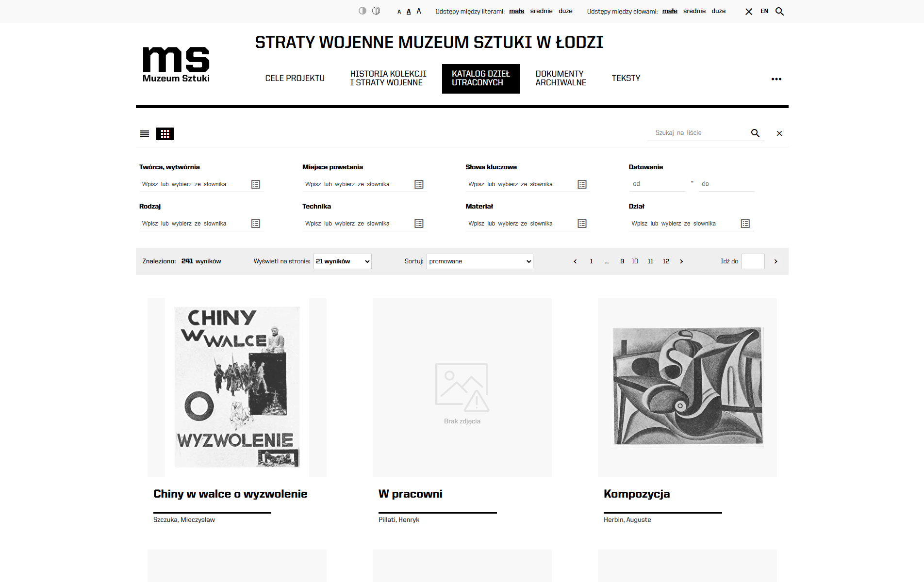Open the Chiny w walce poster thumbnail
The height and width of the screenshot is (582, 924).
237,388
